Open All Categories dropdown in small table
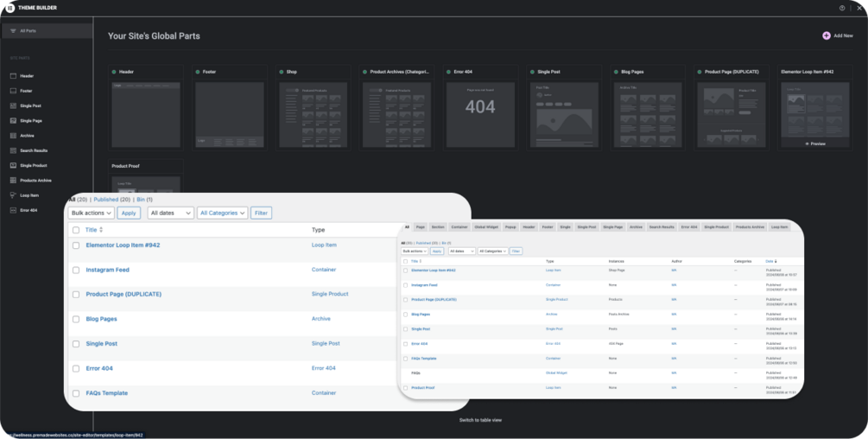 [492, 251]
